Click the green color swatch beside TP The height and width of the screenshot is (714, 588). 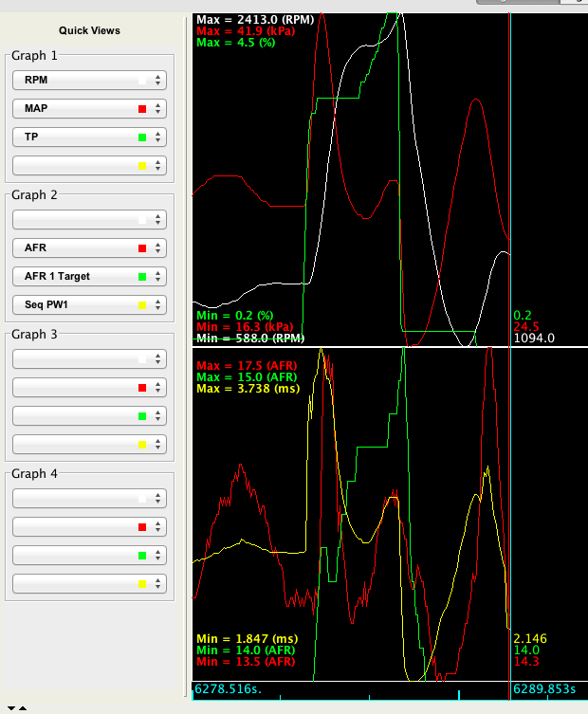click(142, 137)
